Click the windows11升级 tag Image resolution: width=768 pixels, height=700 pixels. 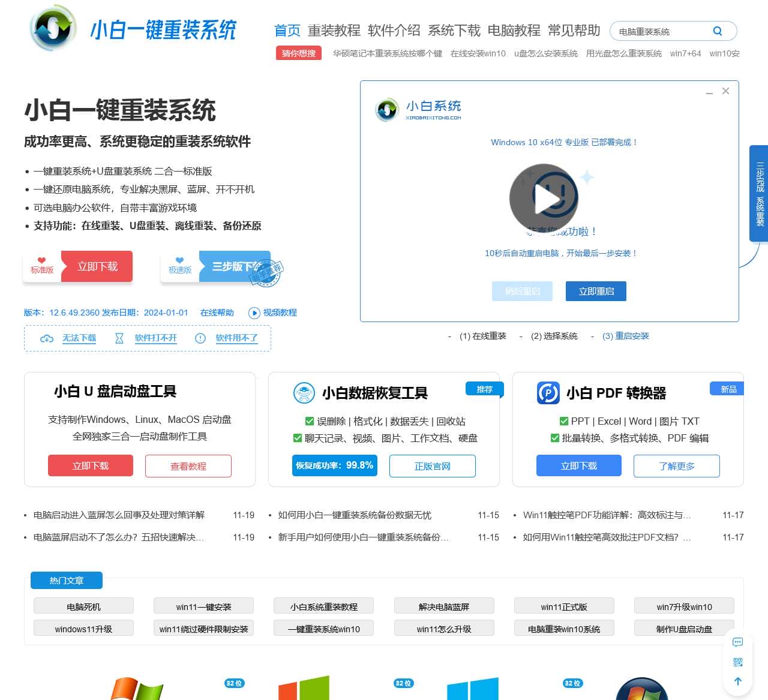83,629
